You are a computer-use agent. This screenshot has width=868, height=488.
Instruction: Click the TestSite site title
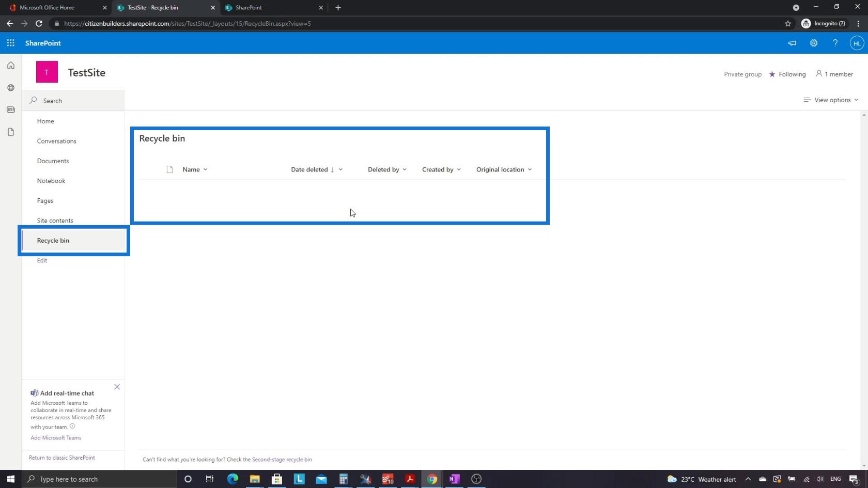coord(86,72)
